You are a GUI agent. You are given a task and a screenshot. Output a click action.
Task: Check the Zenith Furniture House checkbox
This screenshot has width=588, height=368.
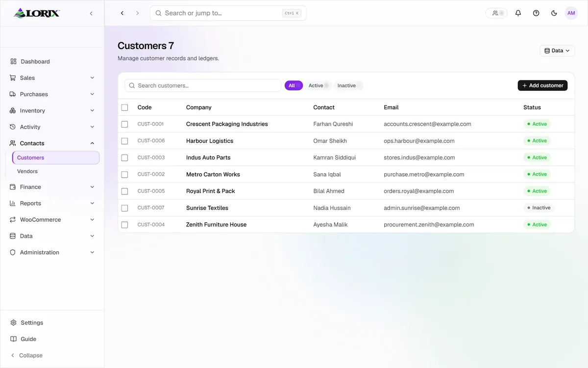click(x=124, y=225)
